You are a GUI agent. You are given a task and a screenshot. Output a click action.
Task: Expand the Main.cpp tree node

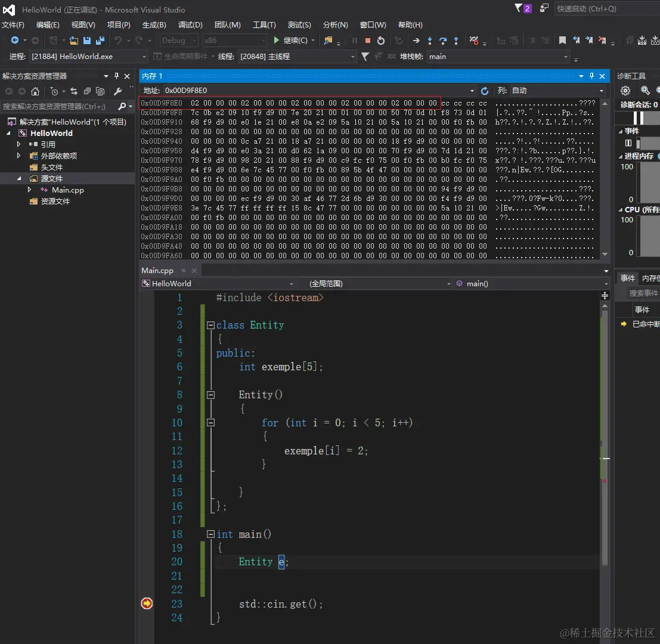(30, 190)
